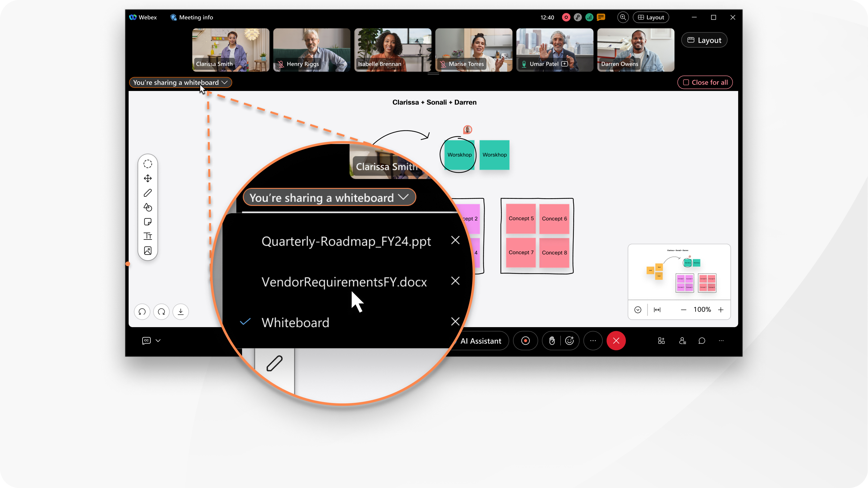Close VendorRequirementsFY.docx from sharing list
868x488 pixels.
(x=454, y=281)
